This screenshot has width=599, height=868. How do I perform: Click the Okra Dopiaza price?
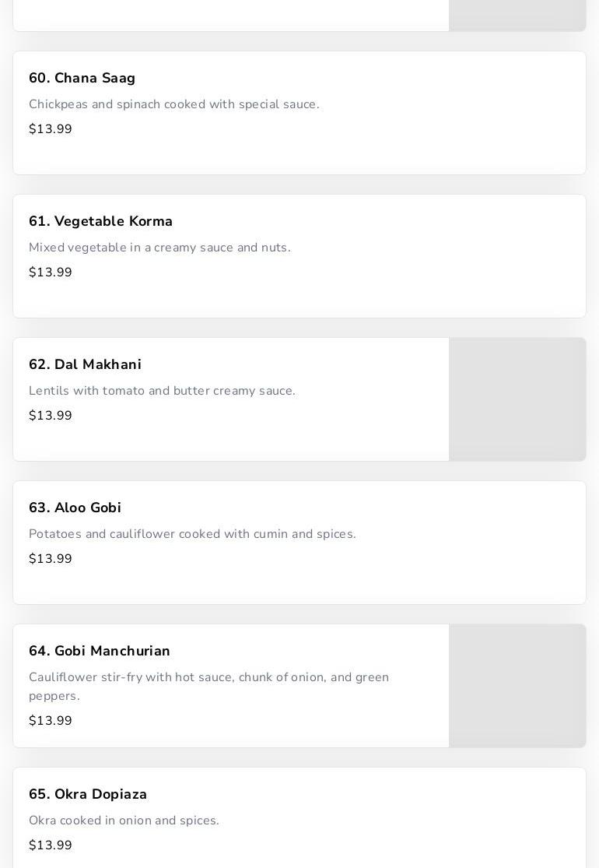tap(51, 845)
